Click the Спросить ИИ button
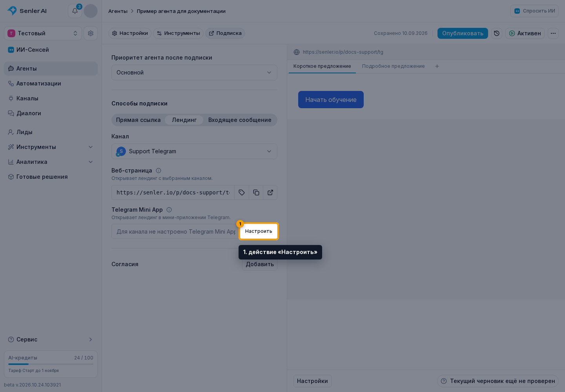This screenshot has width=565, height=392. pos(534,11)
